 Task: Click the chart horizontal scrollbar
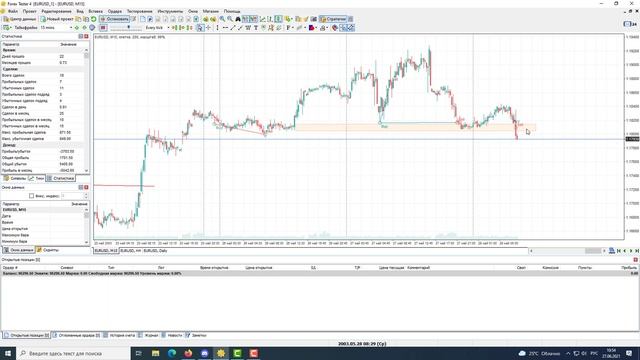point(567,251)
